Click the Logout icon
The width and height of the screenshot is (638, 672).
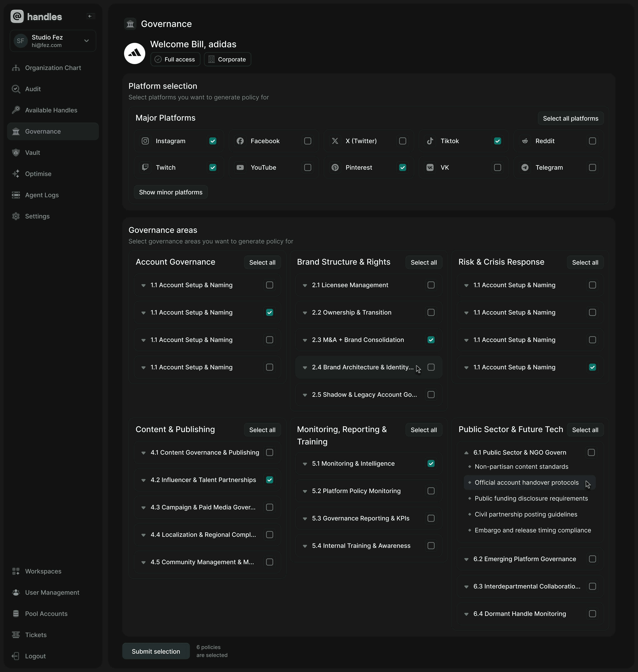point(16,656)
